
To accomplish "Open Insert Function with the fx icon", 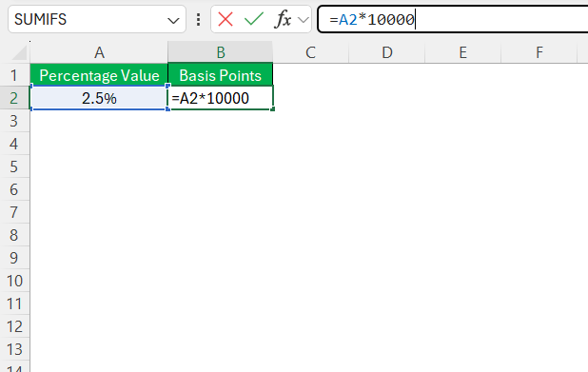I will [x=283, y=19].
